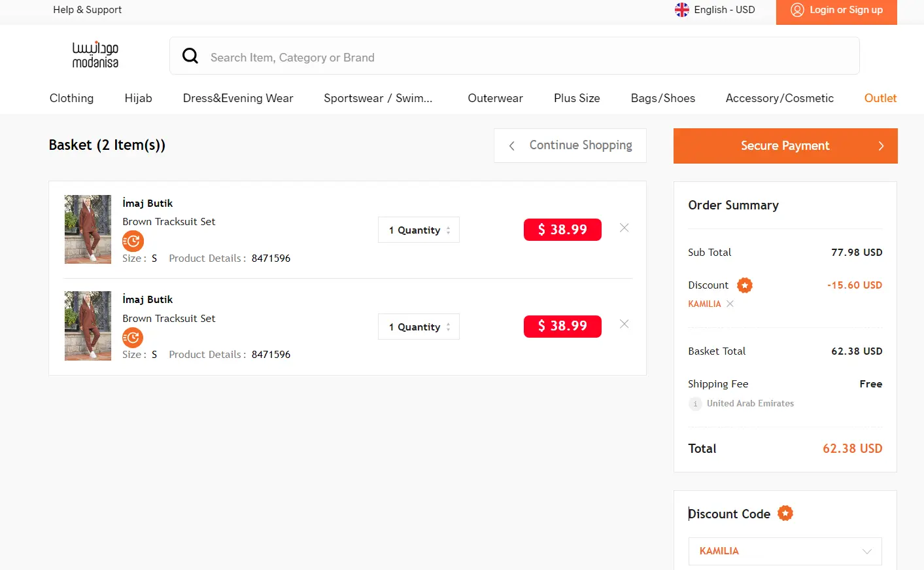This screenshot has height=570, width=924.
Task: Click the second item's $ 38.99 price tag
Action: point(562,326)
